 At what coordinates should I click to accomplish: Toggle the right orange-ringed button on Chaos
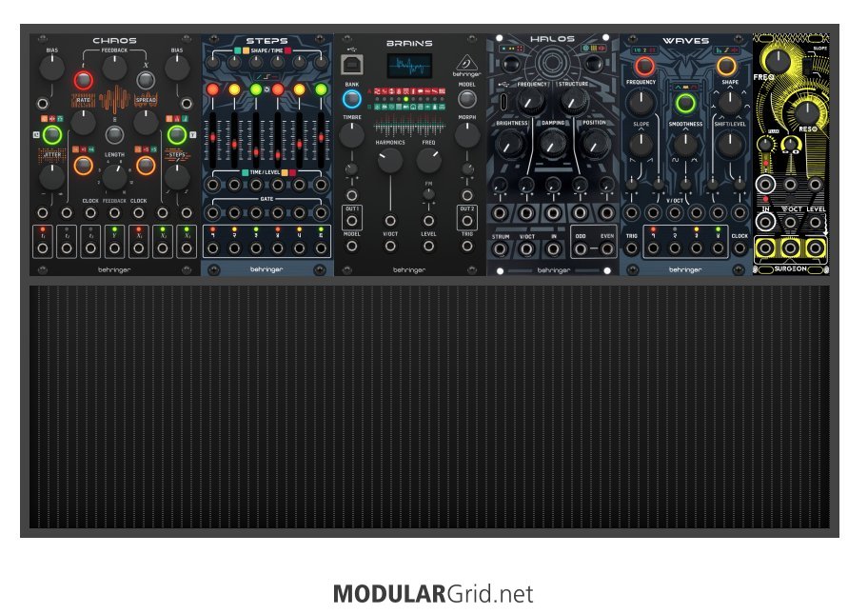click(x=146, y=165)
